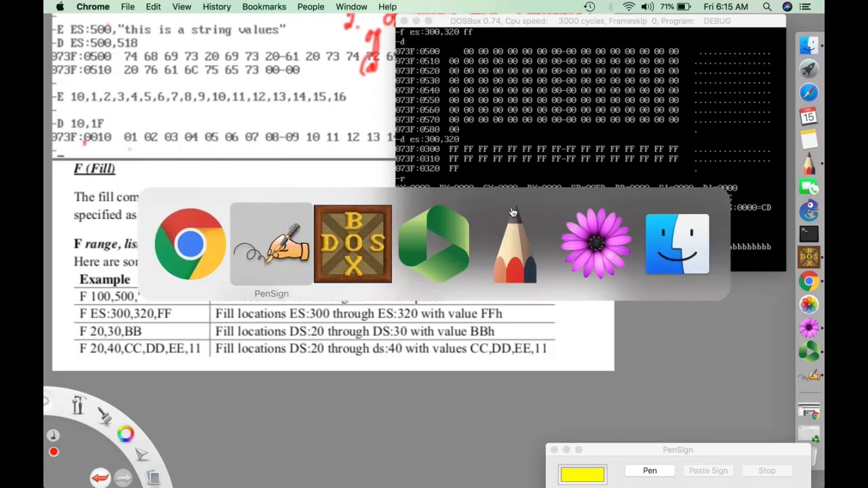Open Spotlight search magnifier

tap(767, 7)
